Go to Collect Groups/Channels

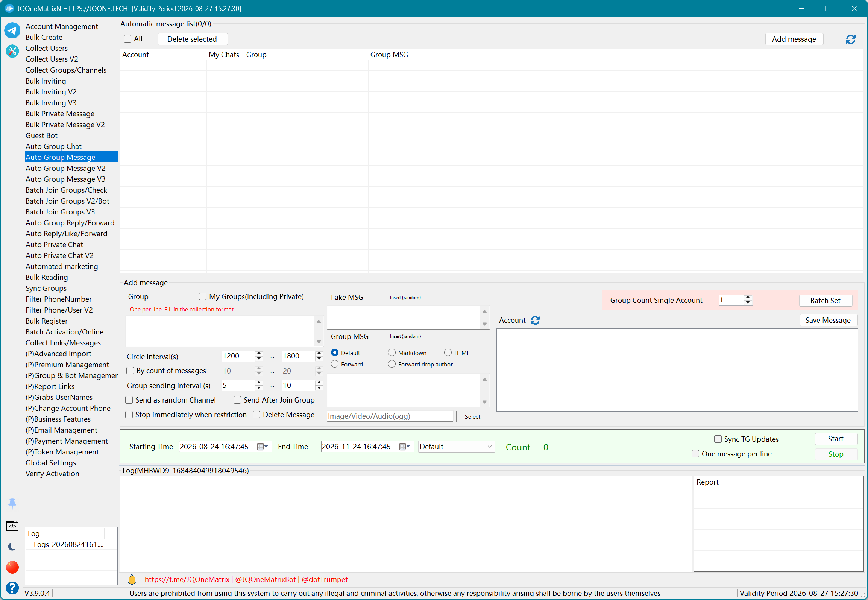(x=66, y=70)
